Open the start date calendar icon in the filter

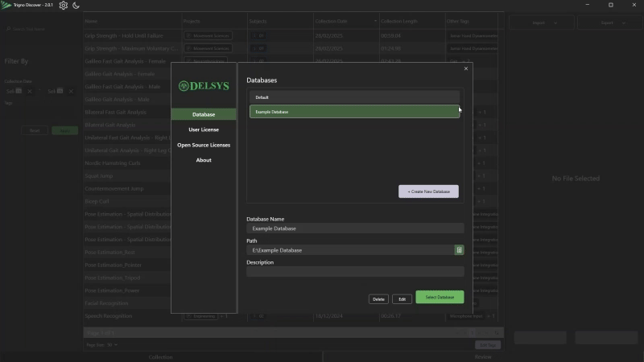(19, 91)
